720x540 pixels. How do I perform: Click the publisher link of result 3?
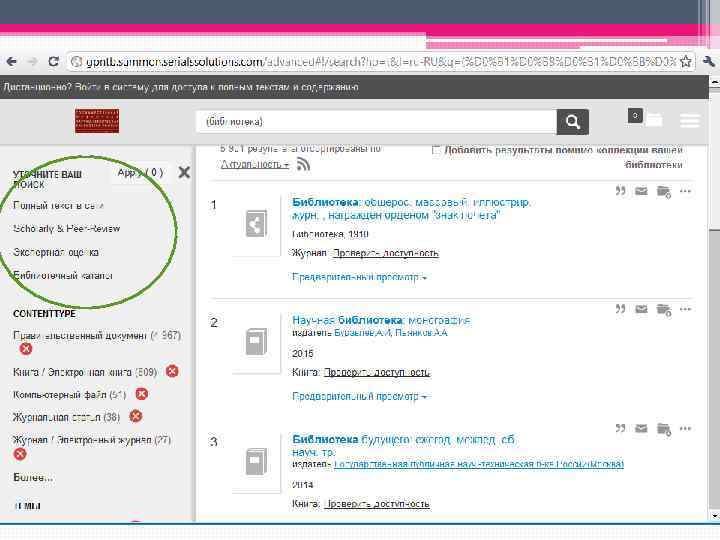tap(478, 464)
